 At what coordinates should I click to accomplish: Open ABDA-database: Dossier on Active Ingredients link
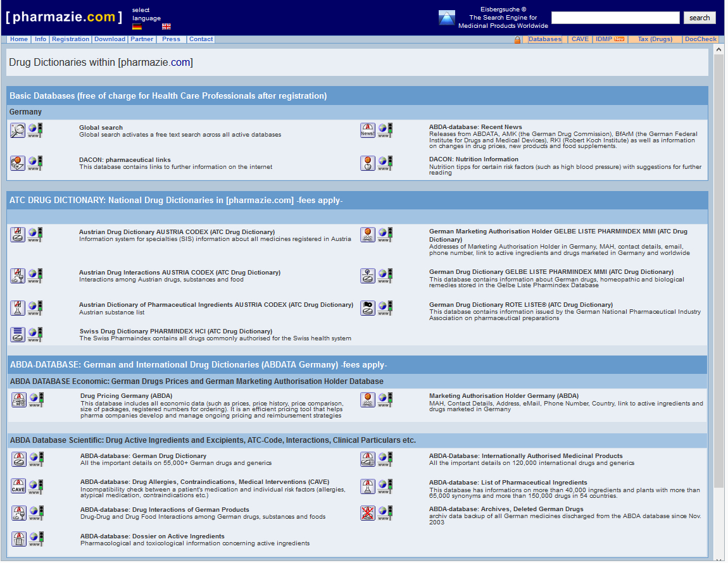[x=153, y=536]
